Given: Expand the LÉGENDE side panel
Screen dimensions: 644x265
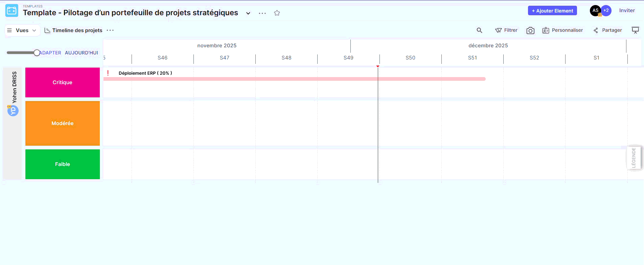Looking at the screenshot, I should 634,158.
